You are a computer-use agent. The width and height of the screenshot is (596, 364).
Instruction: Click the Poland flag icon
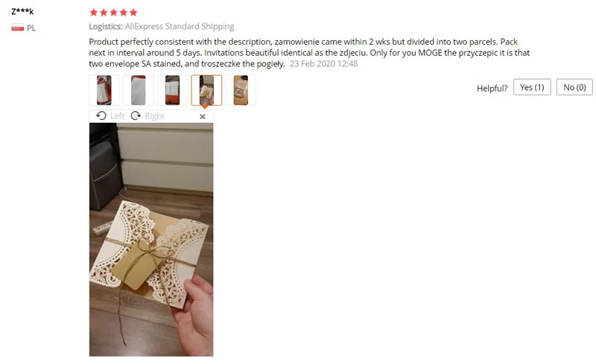pos(17,28)
